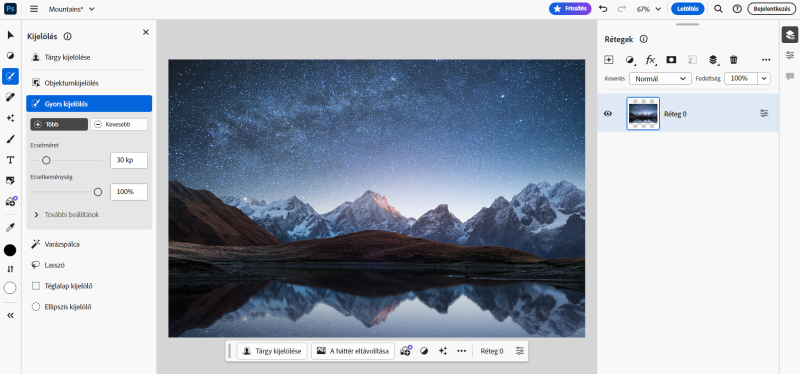Open the layer group stack menu
The width and height of the screenshot is (800, 374).
(x=713, y=60)
